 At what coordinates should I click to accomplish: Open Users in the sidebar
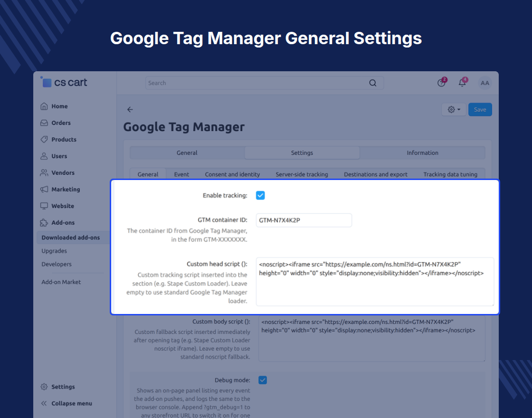point(59,156)
